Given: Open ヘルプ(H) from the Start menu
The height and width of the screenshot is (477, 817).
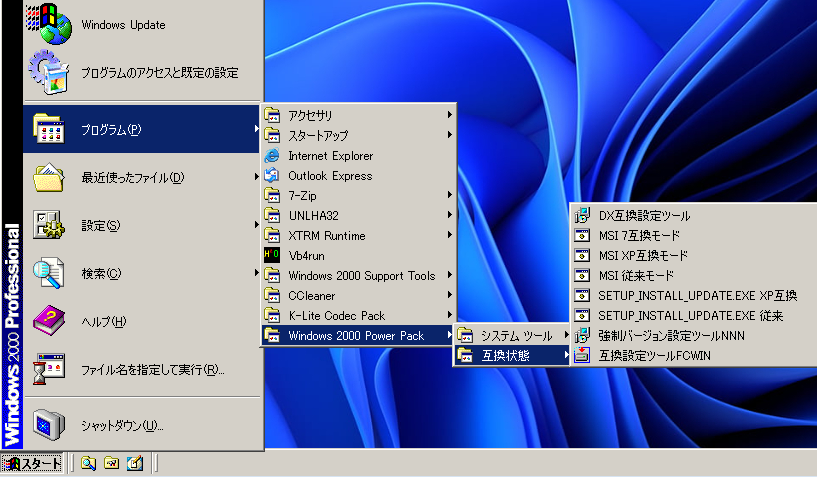Looking at the screenshot, I should tap(142, 321).
